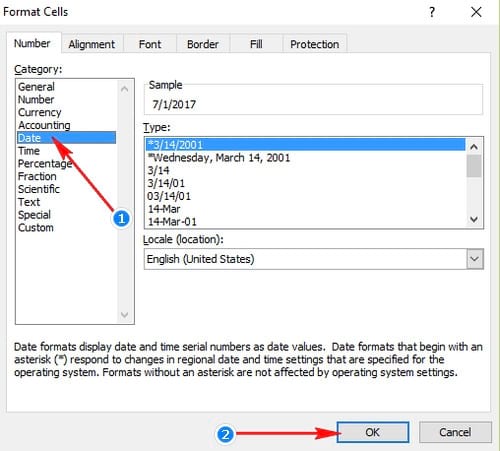Open the Fill tab
Screen dimensions: 500x451
point(256,44)
